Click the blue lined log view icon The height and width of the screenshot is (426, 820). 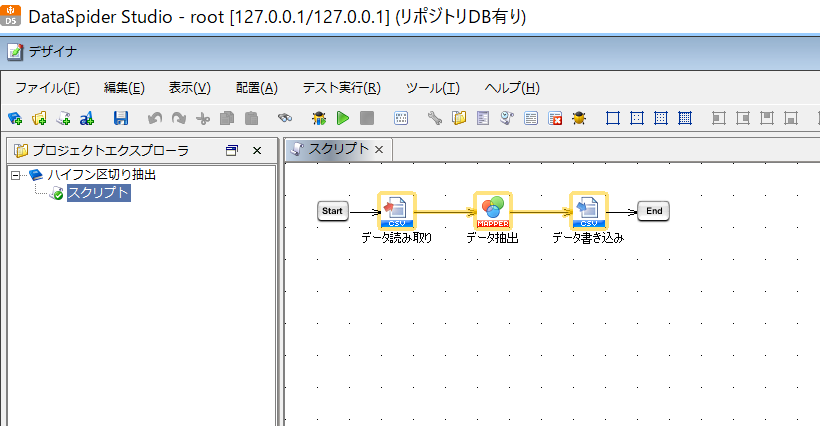[531, 118]
